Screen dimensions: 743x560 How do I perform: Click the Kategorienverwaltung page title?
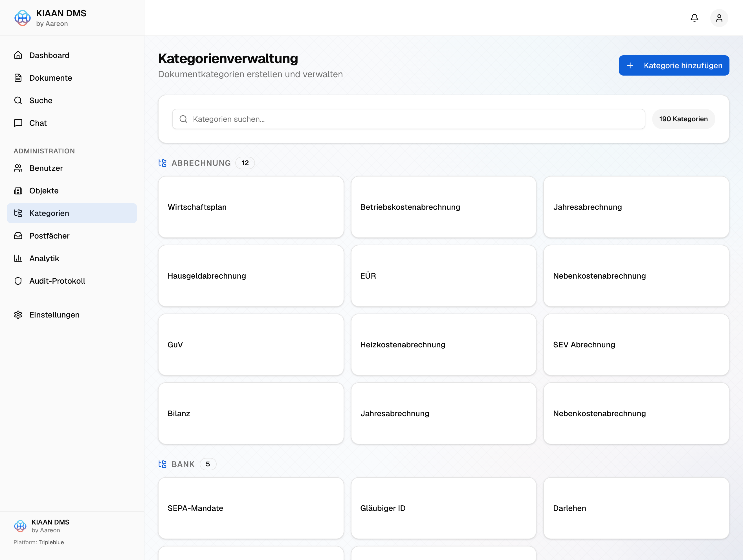(228, 59)
